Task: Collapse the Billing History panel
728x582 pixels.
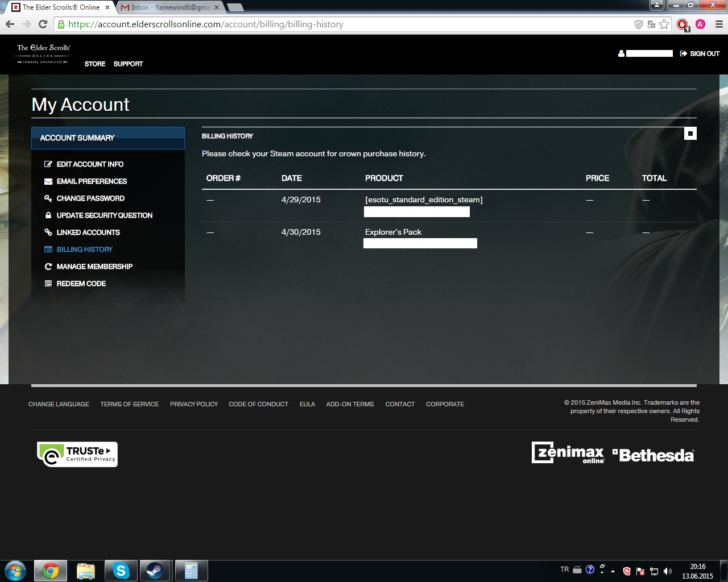Action: click(x=690, y=134)
